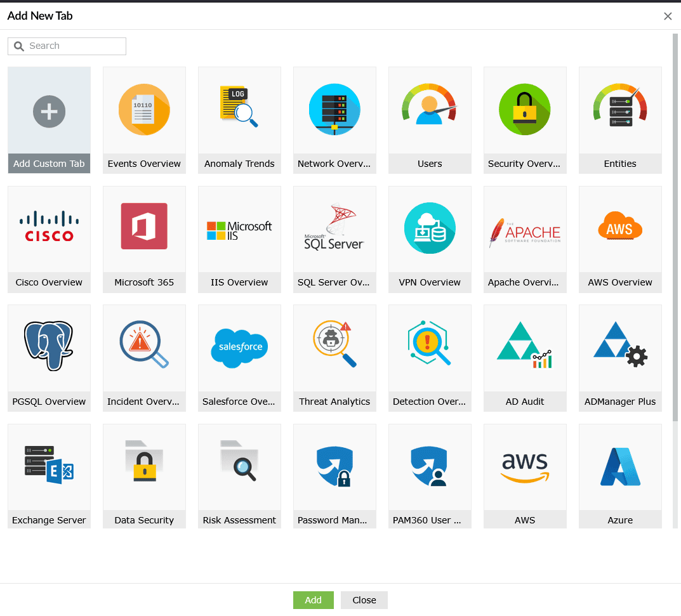Click the search magnifier icon
681x616 pixels.
coord(18,46)
